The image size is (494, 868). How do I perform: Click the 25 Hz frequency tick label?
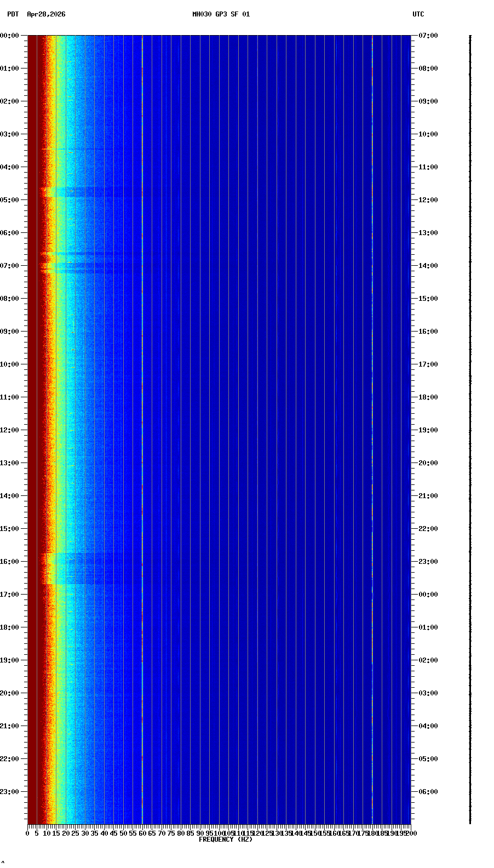click(76, 833)
